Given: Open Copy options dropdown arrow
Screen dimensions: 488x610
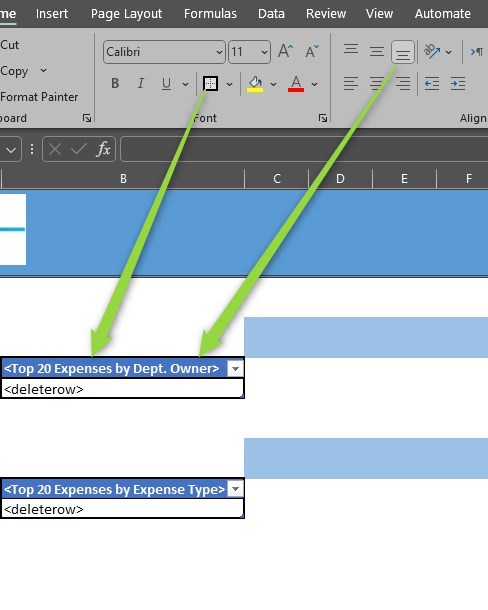Looking at the screenshot, I should [x=44, y=70].
